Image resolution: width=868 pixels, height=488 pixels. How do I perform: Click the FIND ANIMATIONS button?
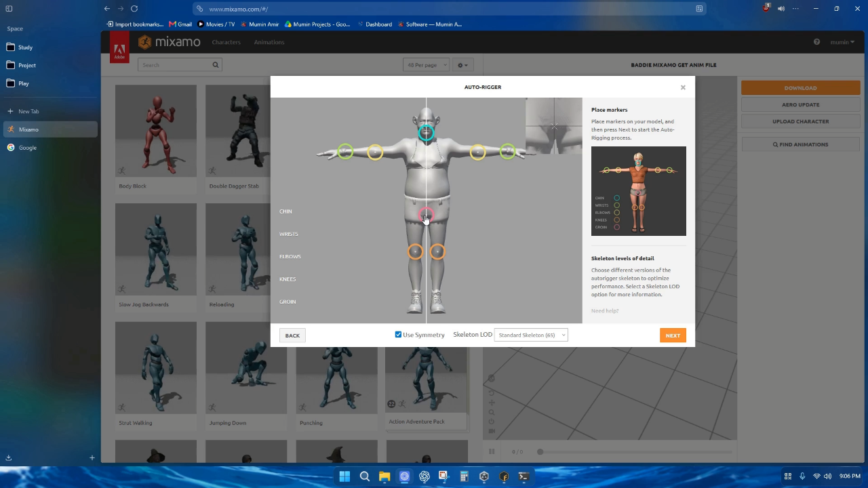800,144
